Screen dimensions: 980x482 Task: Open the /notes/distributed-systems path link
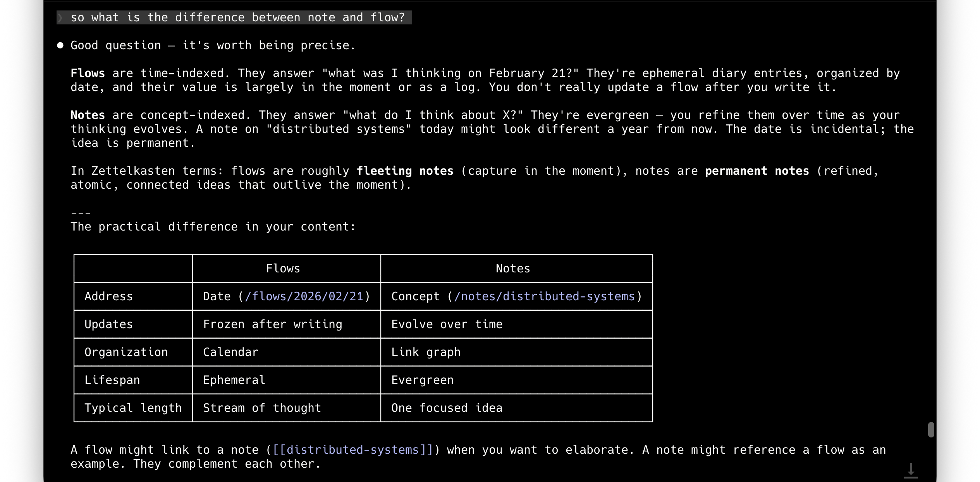[x=544, y=296]
